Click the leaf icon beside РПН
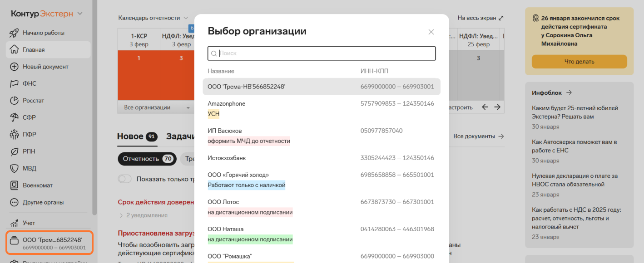 tap(14, 151)
